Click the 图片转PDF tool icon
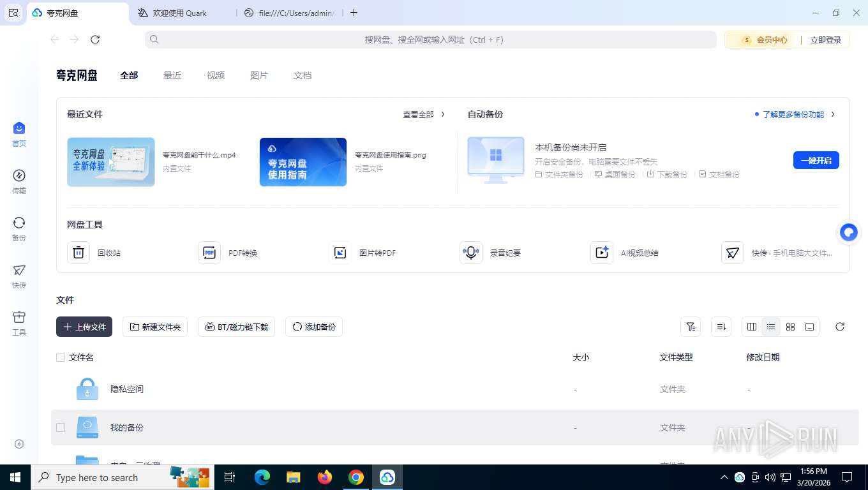Viewport: 868px width, 490px height. click(x=340, y=253)
